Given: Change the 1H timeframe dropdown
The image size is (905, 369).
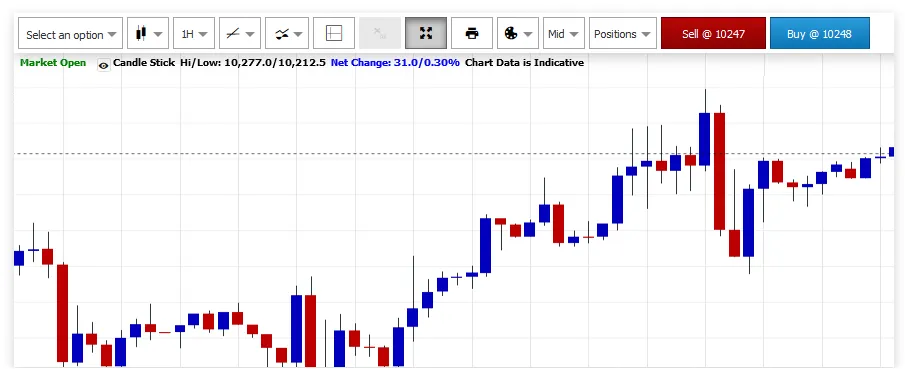Looking at the screenshot, I should click(x=194, y=33).
